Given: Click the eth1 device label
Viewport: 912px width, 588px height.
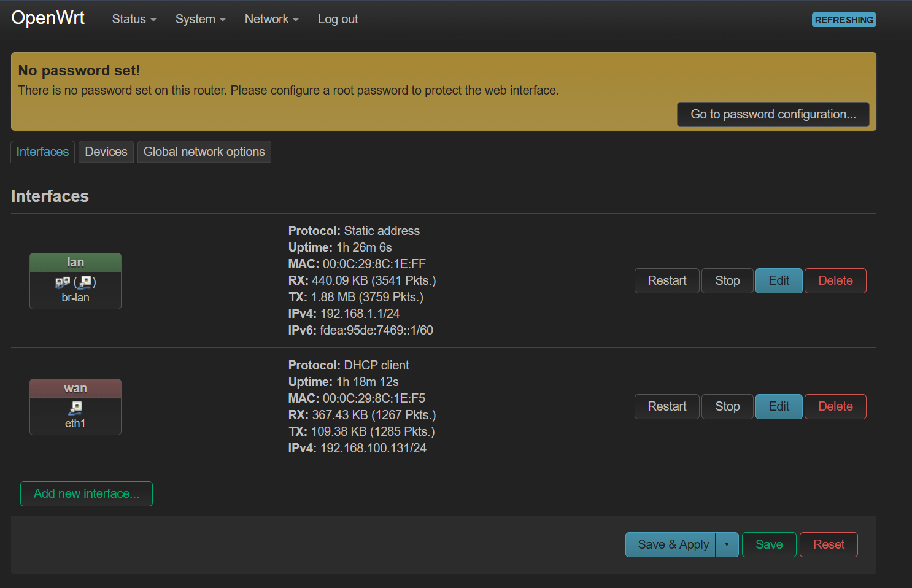Looking at the screenshot, I should pyautogui.click(x=75, y=424).
